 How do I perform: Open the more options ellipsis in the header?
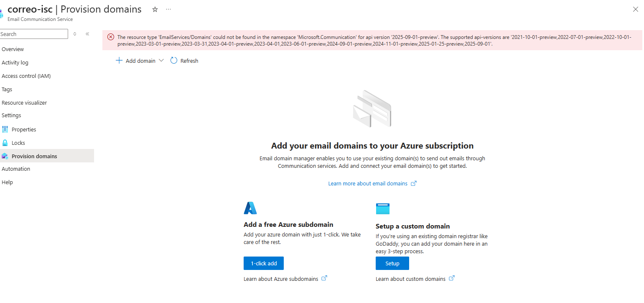point(168,9)
